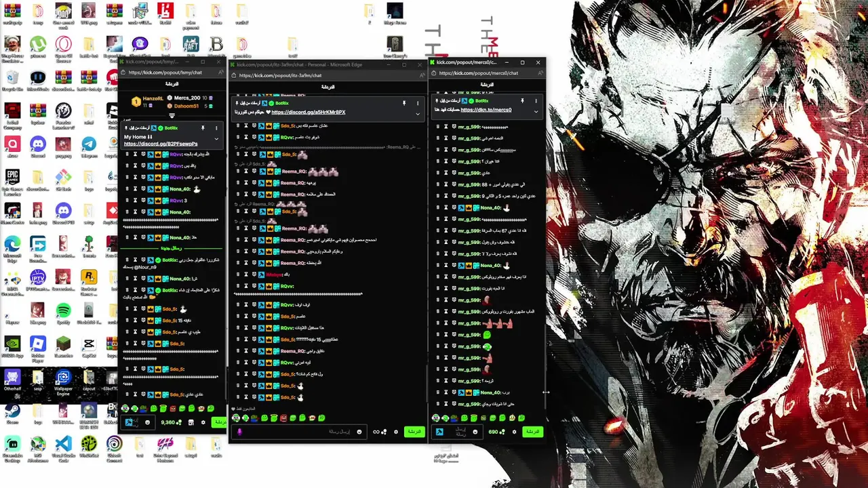This screenshot has height=488, width=868.
Task: Click HanzoRL in the left chat leaderboard
Action: [153, 98]
